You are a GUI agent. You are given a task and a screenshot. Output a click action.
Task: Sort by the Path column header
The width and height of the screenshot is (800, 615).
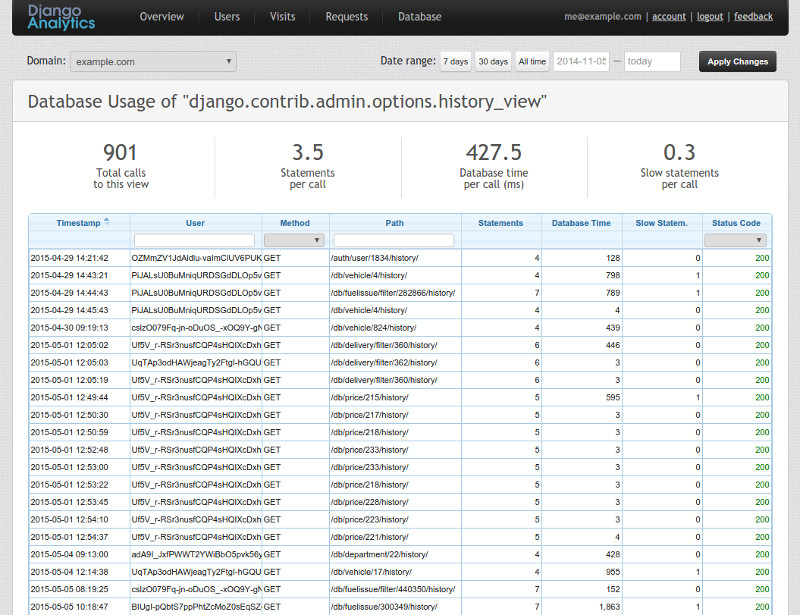pyautogui.click(x=394, y=223)
